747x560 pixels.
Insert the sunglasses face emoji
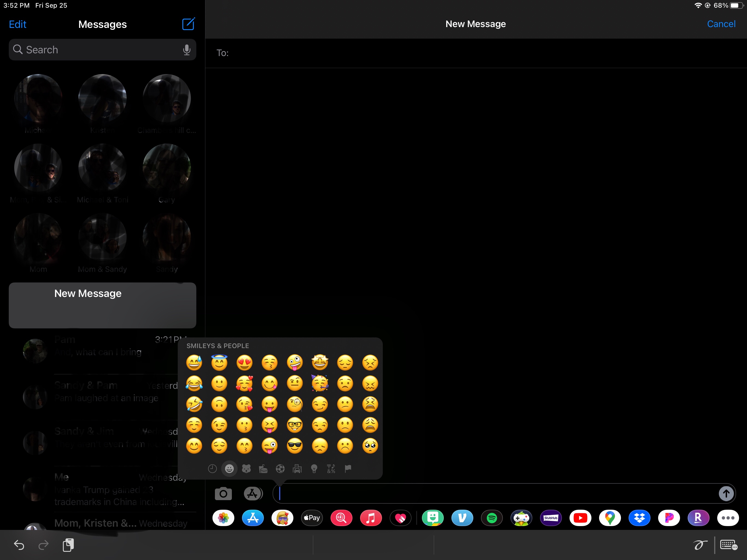[294, 446]
